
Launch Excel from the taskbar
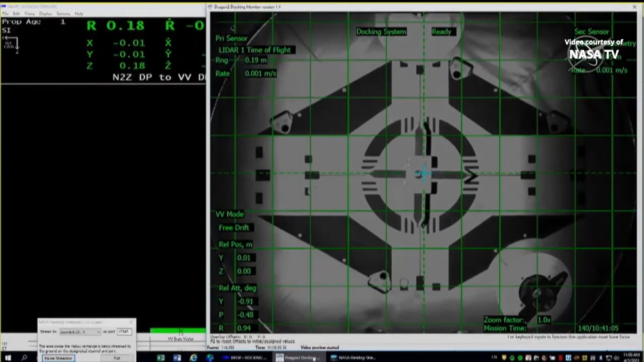tap(161, 358)
